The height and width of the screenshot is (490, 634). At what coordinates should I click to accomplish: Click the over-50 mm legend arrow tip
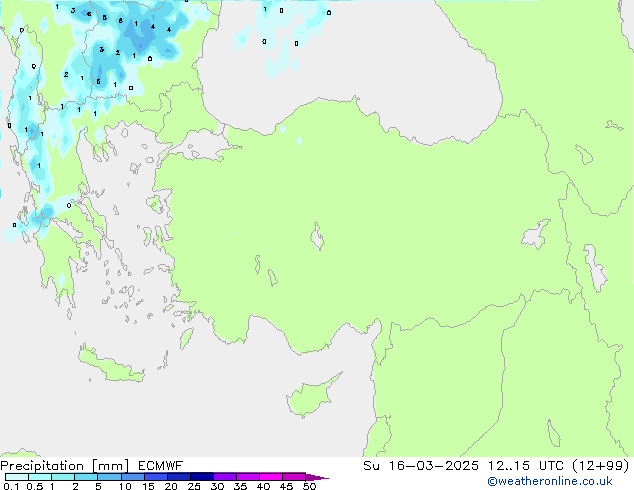tap(317, 477)
